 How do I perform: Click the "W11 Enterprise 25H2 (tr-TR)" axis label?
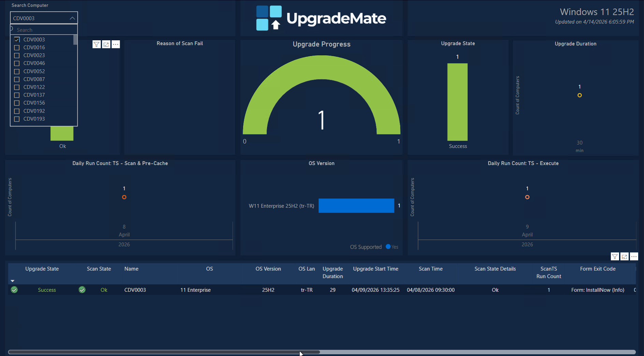(x=282, y=206)
